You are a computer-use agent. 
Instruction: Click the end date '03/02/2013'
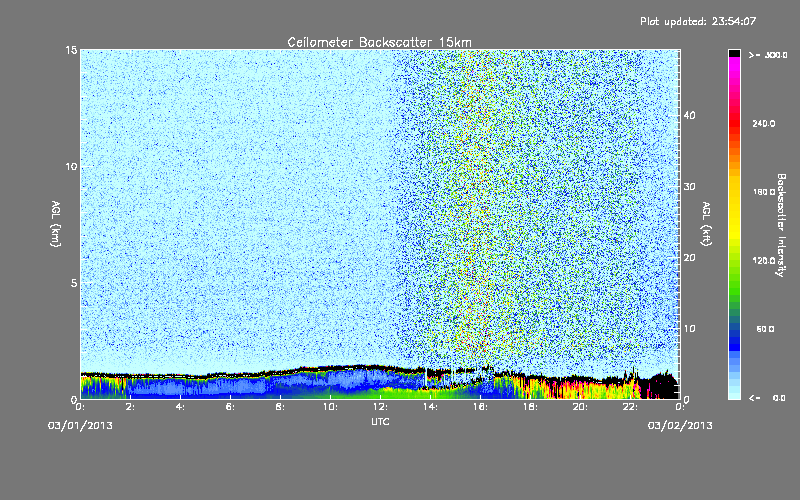point(680,426)
